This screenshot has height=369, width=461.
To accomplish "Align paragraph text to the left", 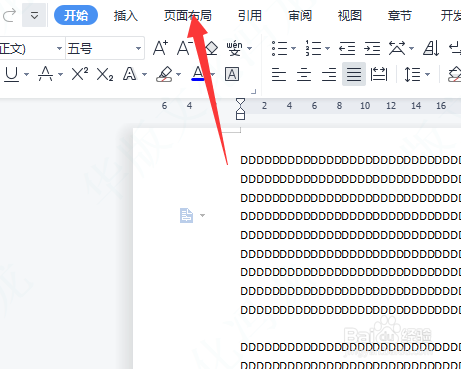I will 279,74.
